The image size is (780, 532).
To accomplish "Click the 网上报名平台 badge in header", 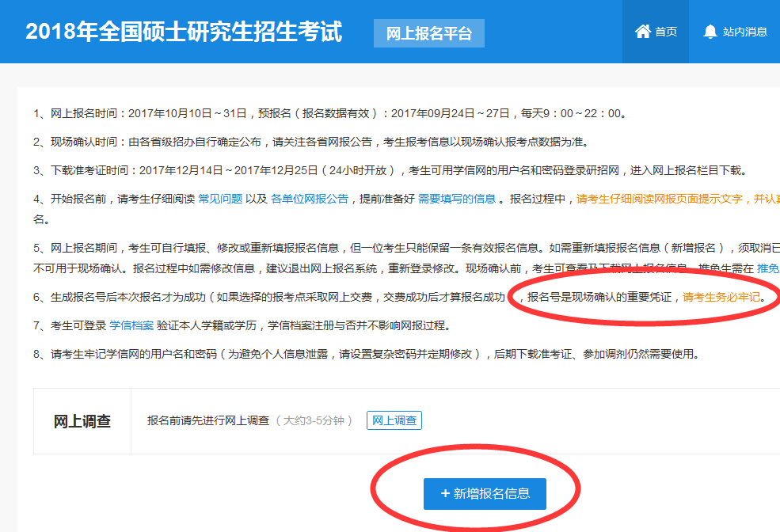I will click(428, 33).
